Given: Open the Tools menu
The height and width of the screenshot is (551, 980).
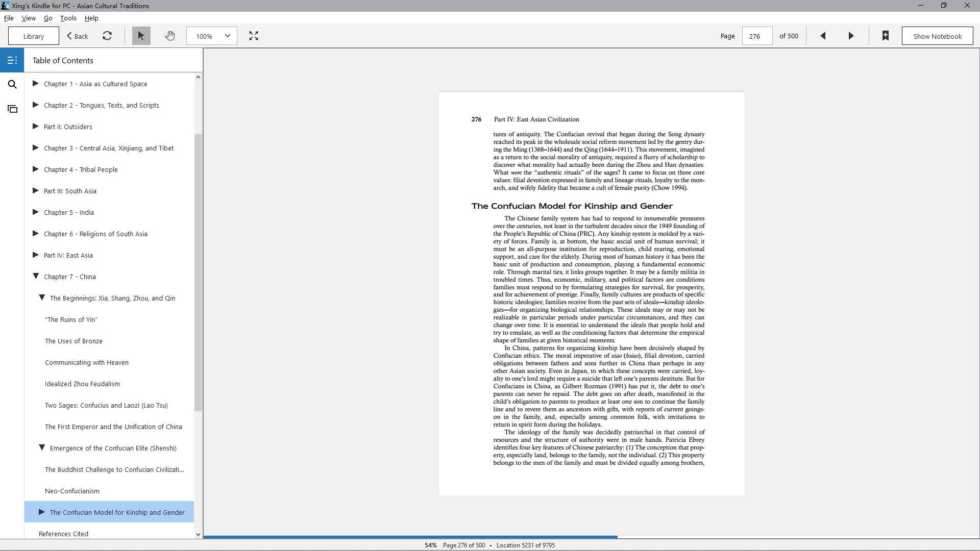Looking at the screenshot, I should pos(68,18).
